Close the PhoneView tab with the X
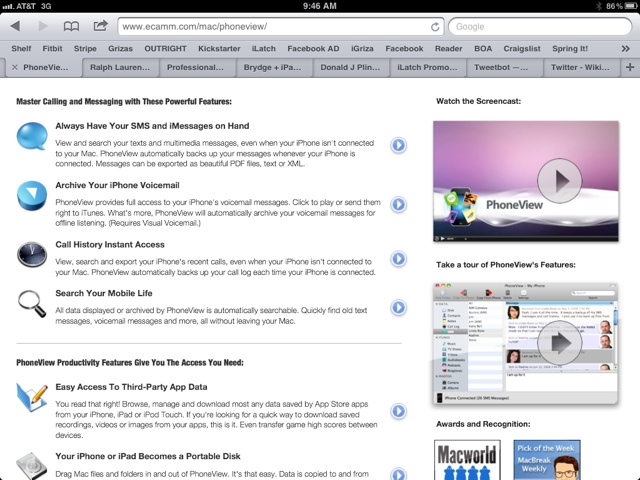 click(15, 67)
